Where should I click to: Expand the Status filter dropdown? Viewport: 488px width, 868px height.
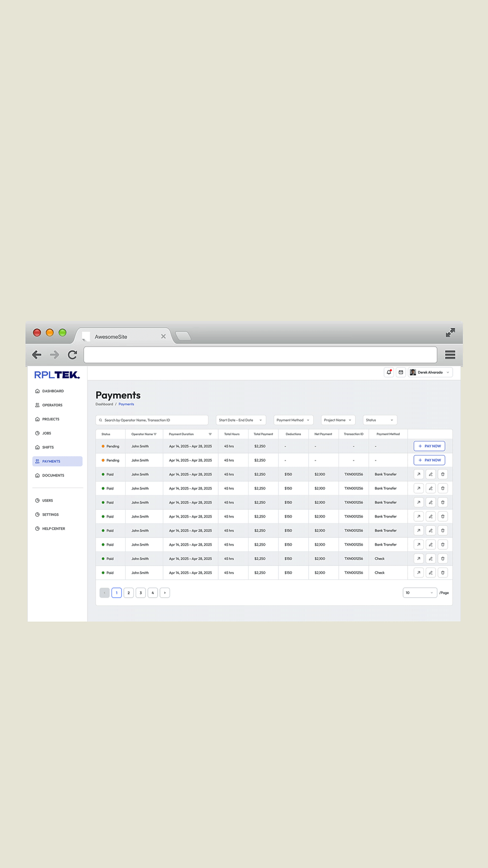(380, 420)
